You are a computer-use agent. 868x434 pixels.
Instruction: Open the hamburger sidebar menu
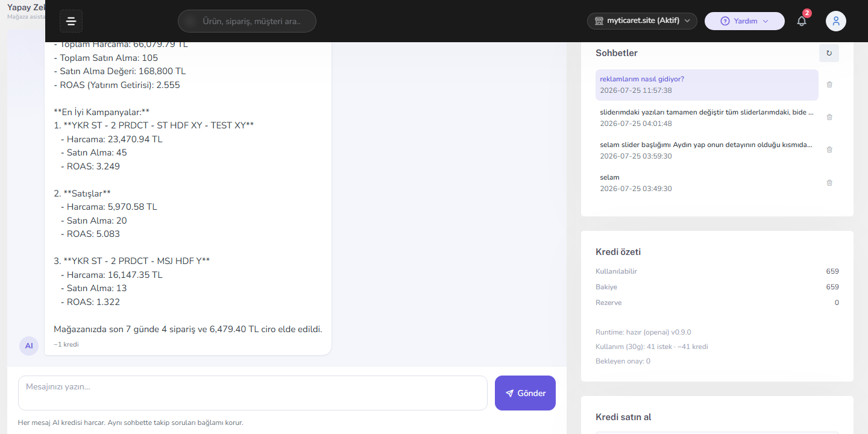pyautogui.click(x=71, y=21)
